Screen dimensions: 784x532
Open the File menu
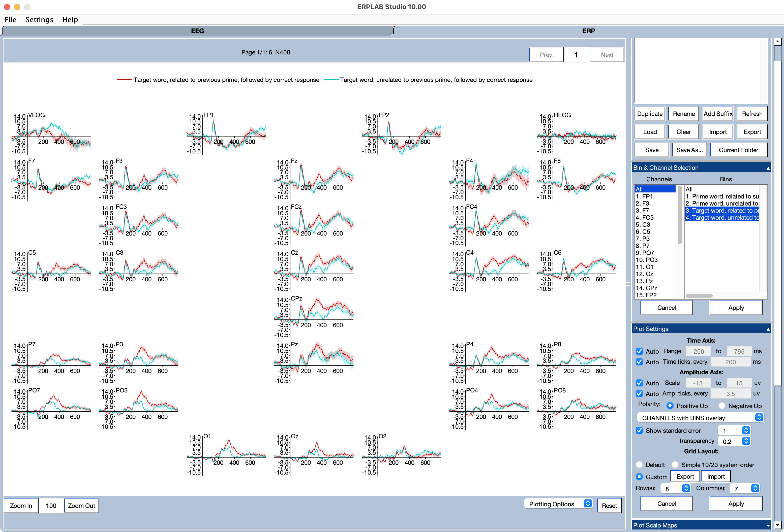point(10,20)
